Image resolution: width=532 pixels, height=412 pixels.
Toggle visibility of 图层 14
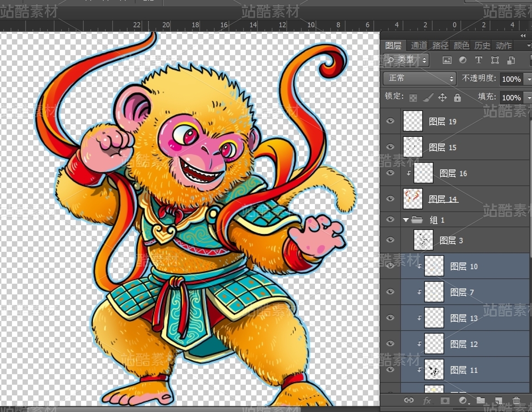pos(390,199)
